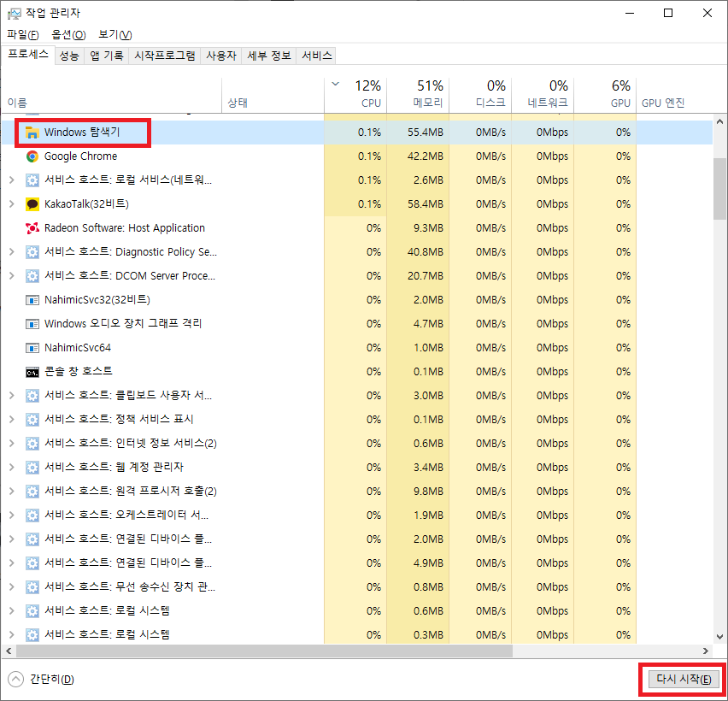Click horizontal scrollbar right arrow
The width and height of the screenshot is (728, 701).
click(706, 651)
